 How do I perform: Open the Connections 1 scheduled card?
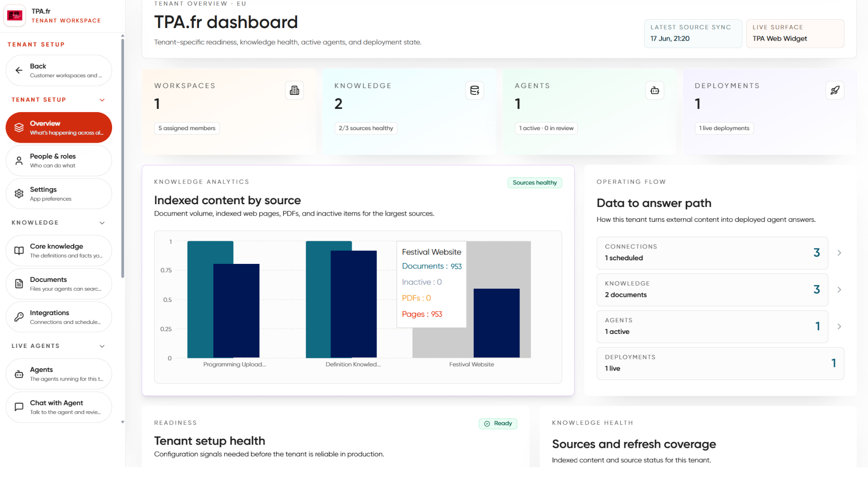(x=712, y=253)
